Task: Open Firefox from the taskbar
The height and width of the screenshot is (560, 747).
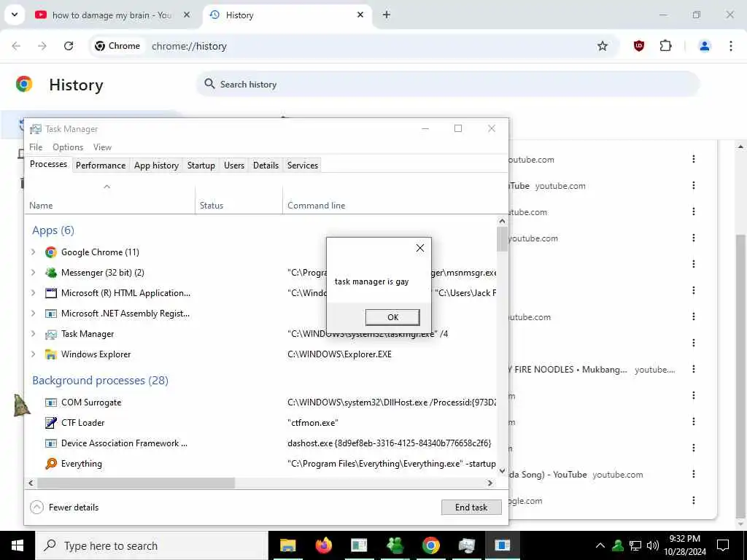Action: [x=323, y=545]
